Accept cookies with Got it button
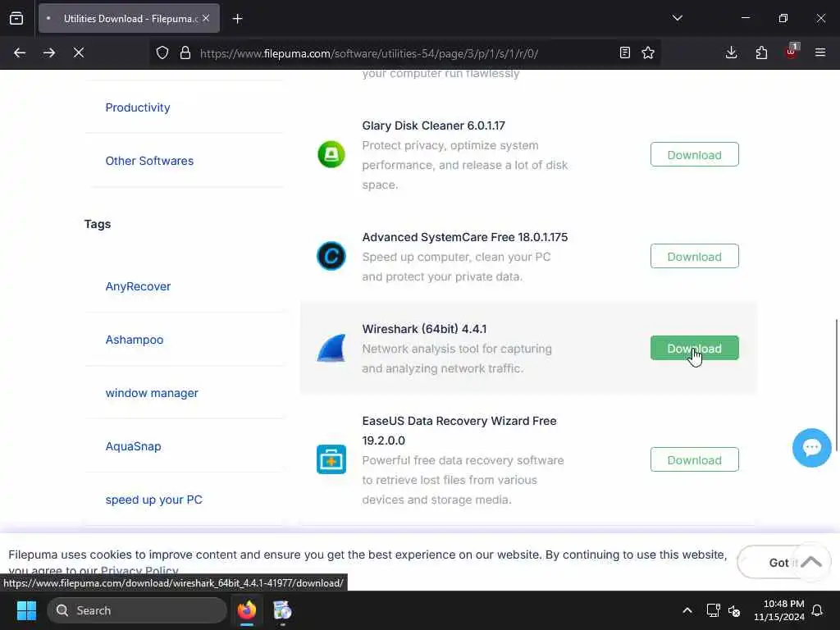 (766, 563)
